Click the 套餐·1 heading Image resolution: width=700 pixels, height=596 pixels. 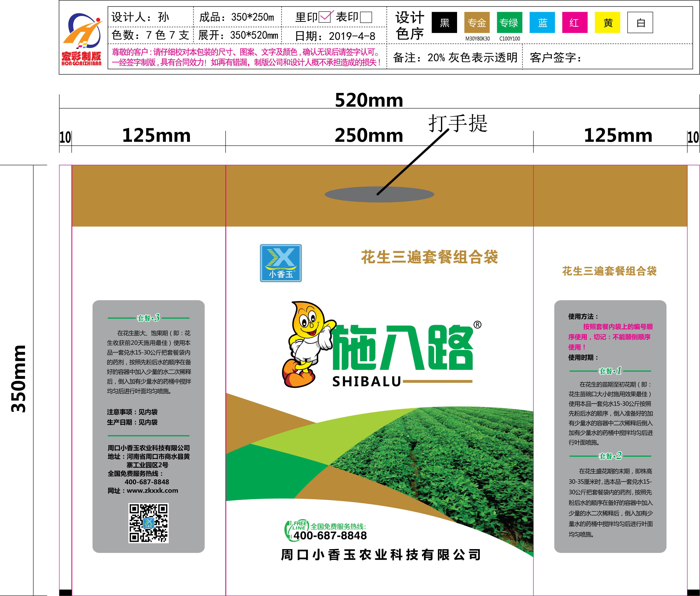[x=610, y=371]
